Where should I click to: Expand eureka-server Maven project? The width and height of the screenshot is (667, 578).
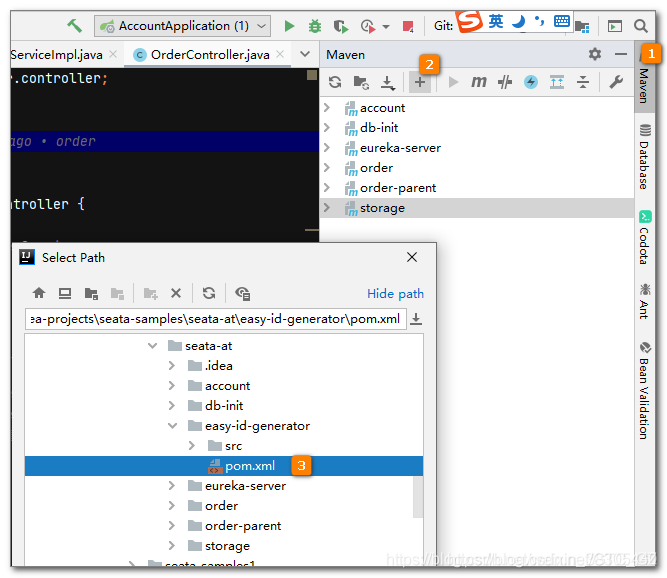[327, 147]
